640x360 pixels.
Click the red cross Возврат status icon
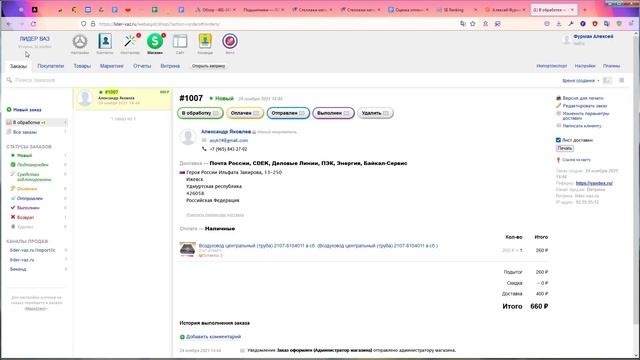pyautogui.click(x=13, y=217)
